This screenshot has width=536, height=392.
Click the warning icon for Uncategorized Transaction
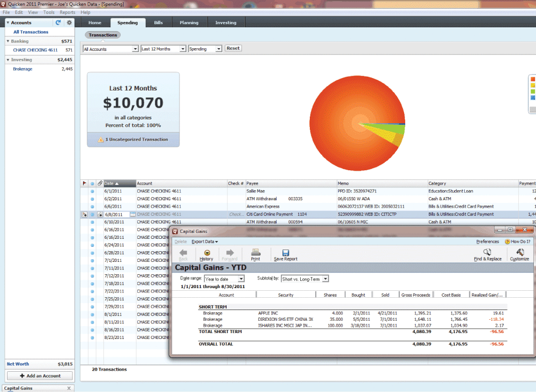101,140
